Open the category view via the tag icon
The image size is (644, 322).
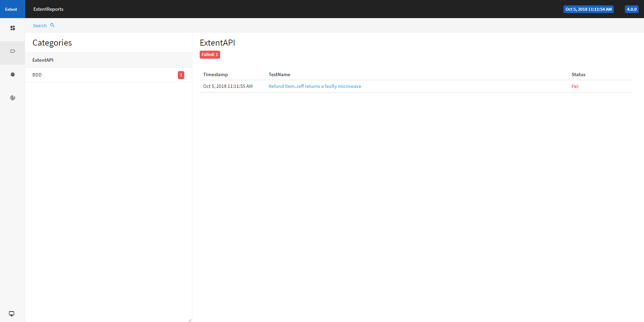12,51
